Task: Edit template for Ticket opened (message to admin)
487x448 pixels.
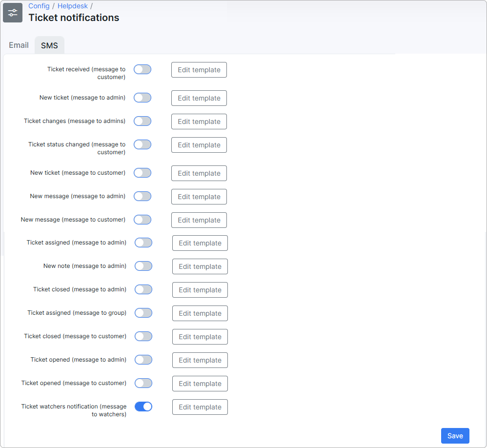Action: [x=200, y=360]
